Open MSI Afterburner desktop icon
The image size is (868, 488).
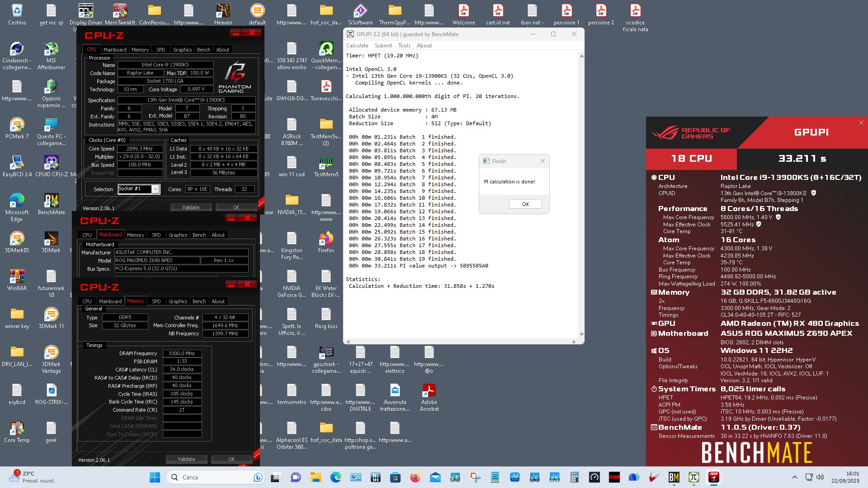tap(51, 56)
